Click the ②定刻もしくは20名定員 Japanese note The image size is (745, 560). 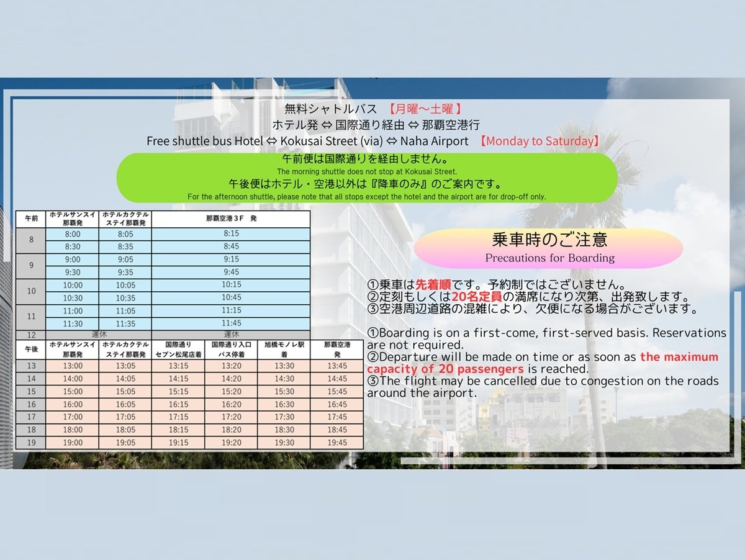click(528, 297)
